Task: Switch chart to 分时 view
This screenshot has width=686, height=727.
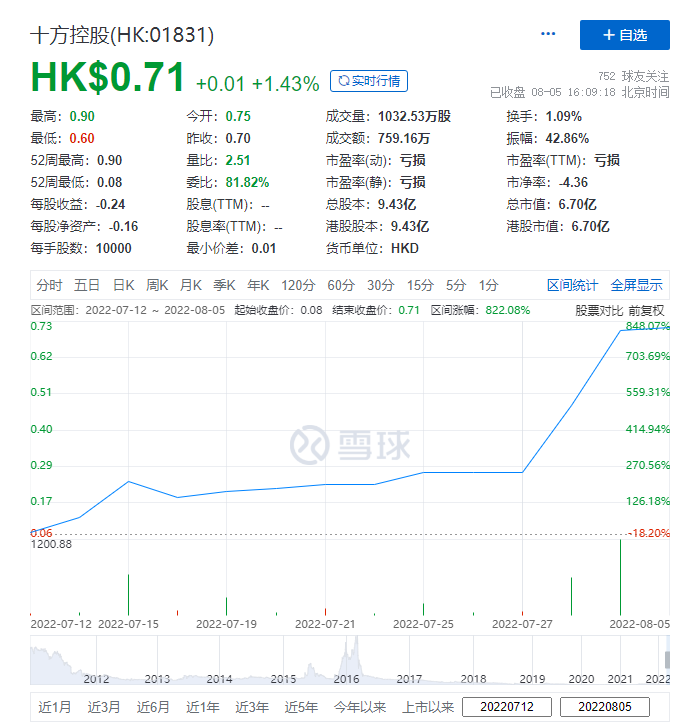Action: (49, 285)
